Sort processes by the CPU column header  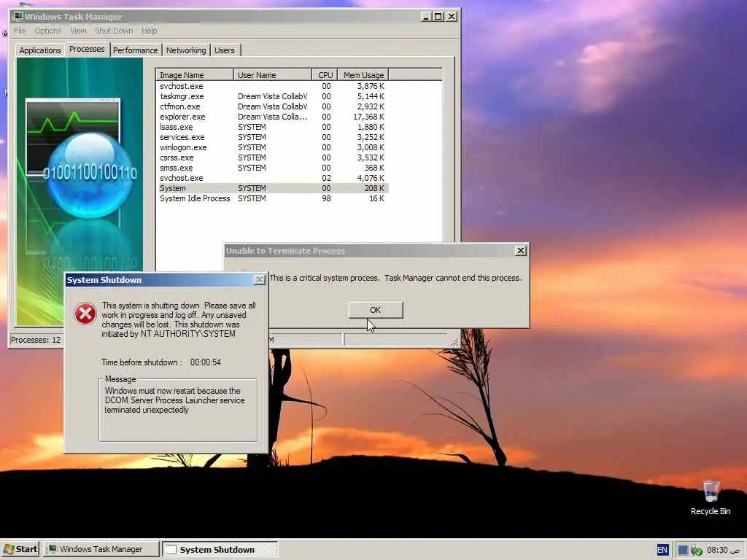pyautogui.click(x=325, y=75)
